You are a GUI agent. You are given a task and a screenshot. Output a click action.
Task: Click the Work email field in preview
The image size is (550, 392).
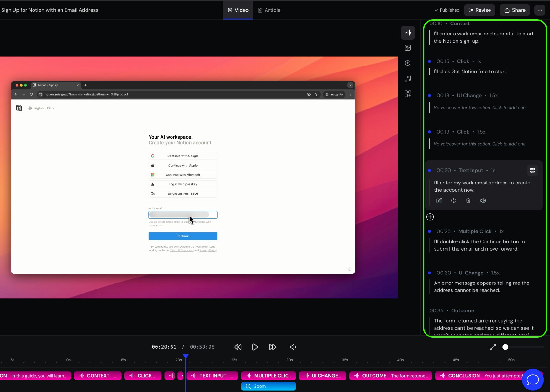183,215
